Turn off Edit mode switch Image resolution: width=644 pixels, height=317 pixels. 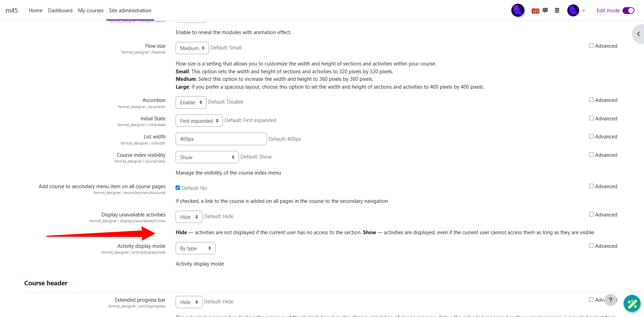click(x=628, y=11)
